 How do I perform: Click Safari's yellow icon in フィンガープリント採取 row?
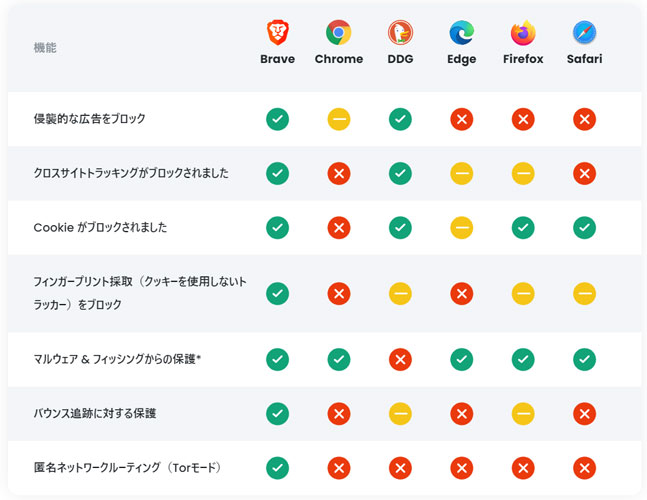click(584, 293)
